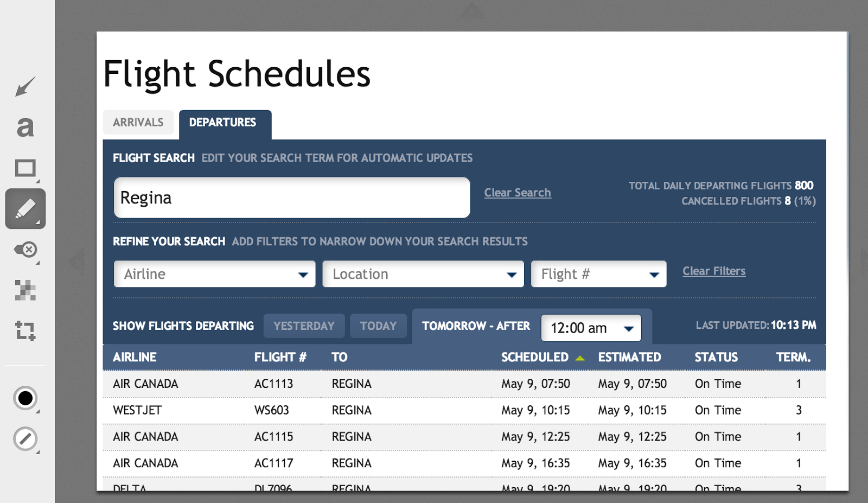Switch to the Arrivals tab

tap(138, 123)
